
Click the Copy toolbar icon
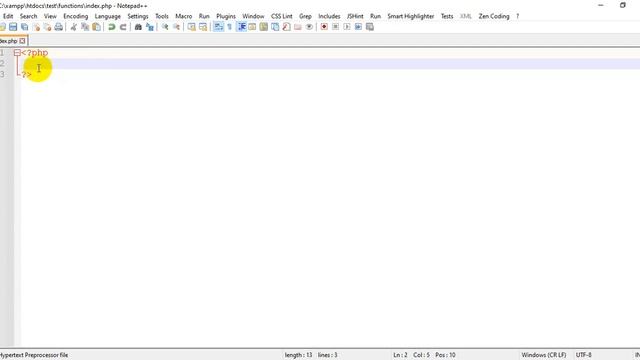pos(85,27)
